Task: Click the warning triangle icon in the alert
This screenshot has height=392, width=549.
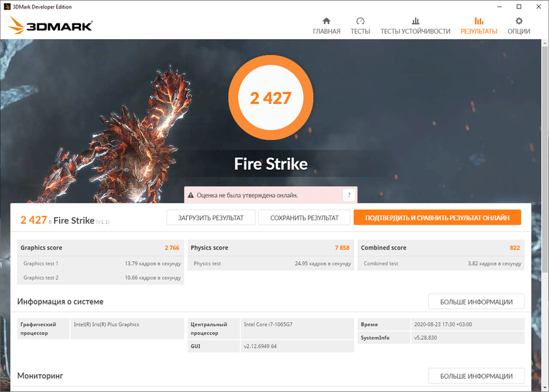Action: [x=191, y=195]
